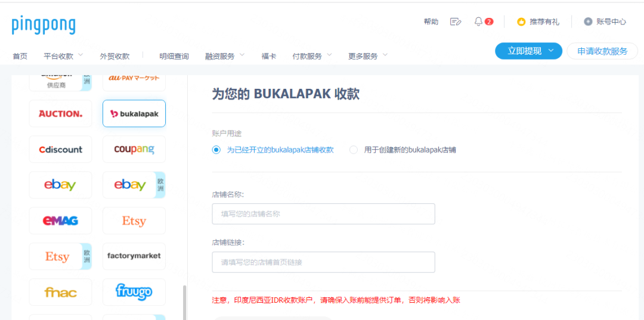Click the notification bell icon

(x=478, y=21)
